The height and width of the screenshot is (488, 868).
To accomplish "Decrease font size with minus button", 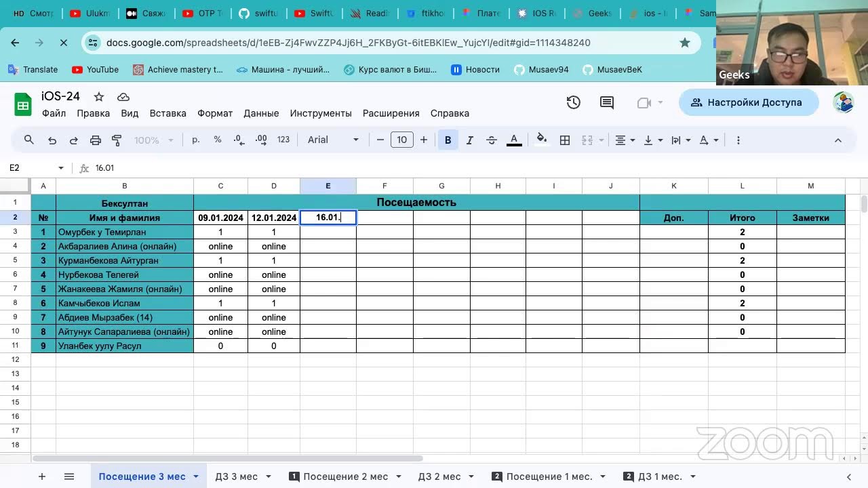I will [380, 140].
